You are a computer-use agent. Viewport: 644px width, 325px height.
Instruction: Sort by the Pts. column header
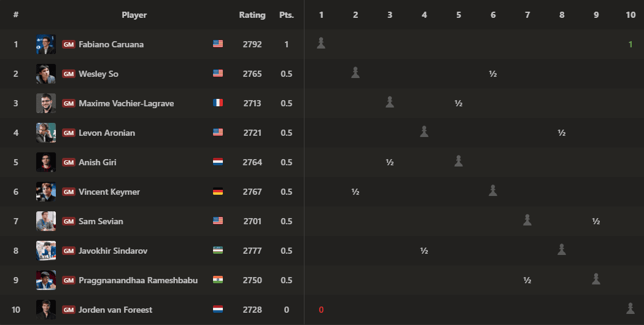pos(286,15)
